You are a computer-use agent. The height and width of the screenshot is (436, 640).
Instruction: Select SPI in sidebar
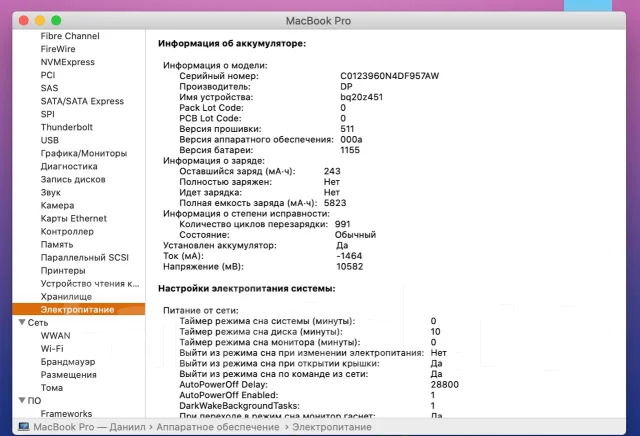(47, 114)
